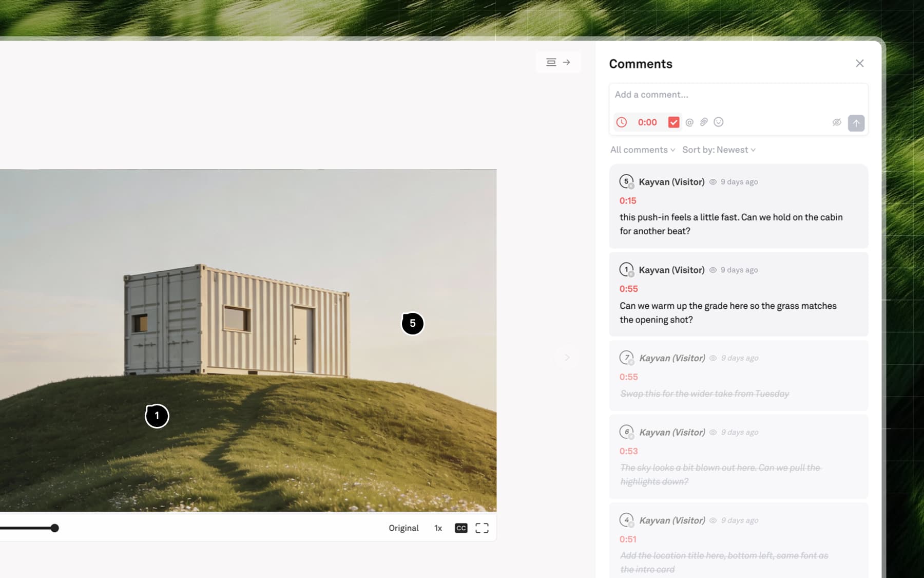Jump to the 0:53 comment timestamp
The width and height of the screenshot is (924, 578).
tap(628, 452)
